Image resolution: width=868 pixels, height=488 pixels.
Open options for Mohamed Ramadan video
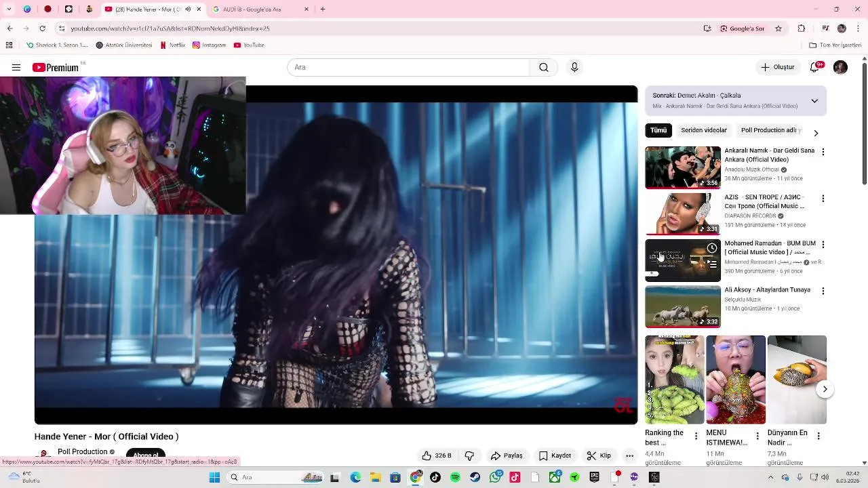point(823,245)
